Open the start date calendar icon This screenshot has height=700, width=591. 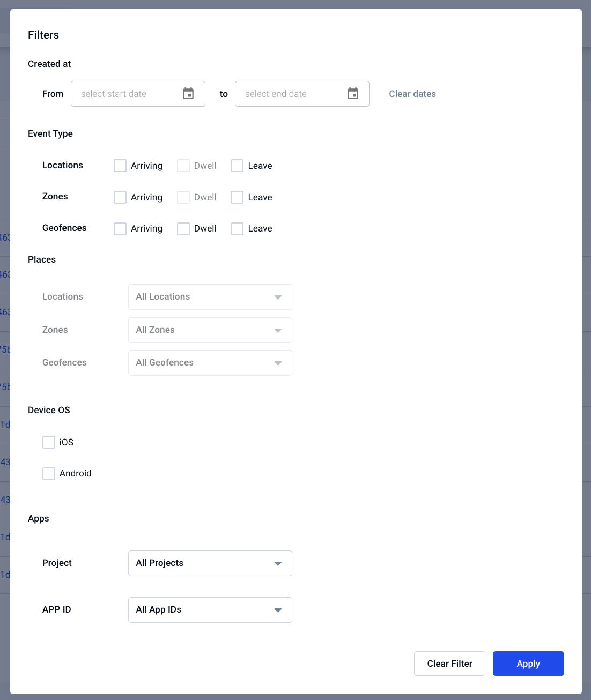[188, 94]
